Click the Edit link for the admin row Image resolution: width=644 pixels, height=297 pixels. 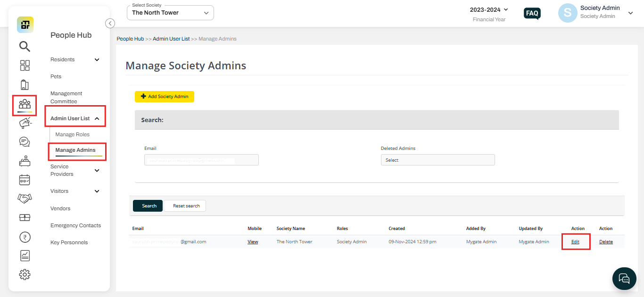tap(575, 241)
